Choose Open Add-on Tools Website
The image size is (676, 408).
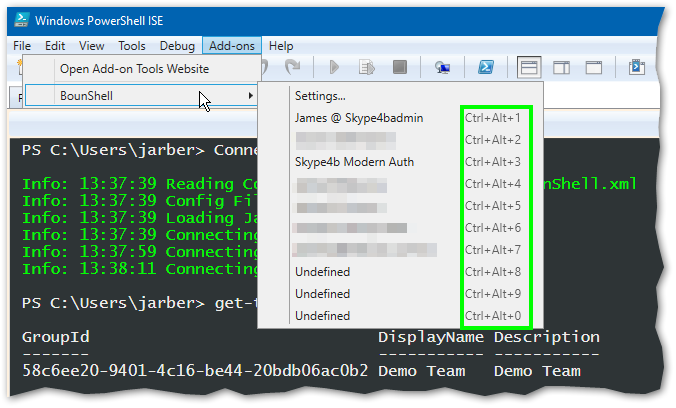tap(142, 69)
